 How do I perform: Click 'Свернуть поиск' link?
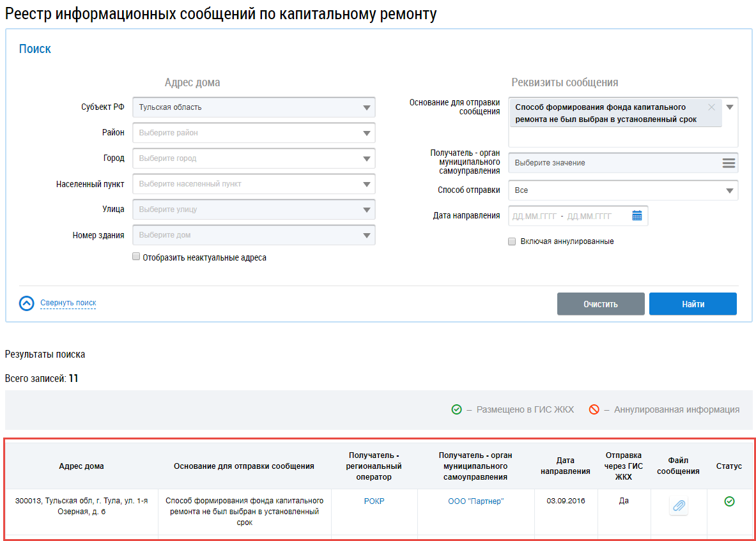pos(68,303)
